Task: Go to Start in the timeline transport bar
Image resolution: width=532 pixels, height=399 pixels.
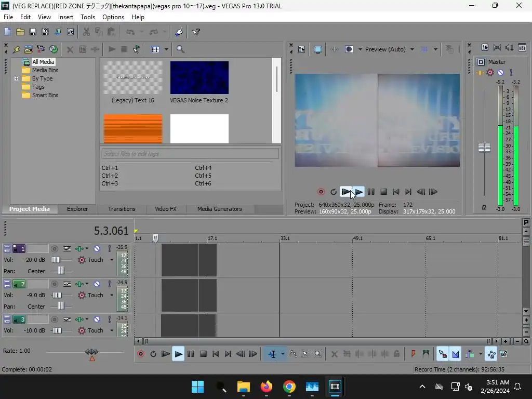Action: [216, 354]
